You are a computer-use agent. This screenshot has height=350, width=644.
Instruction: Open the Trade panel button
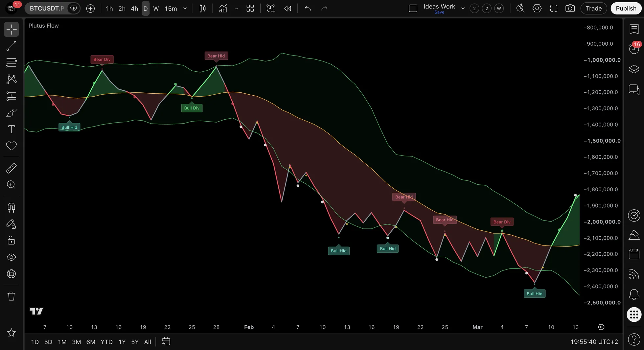594,9
